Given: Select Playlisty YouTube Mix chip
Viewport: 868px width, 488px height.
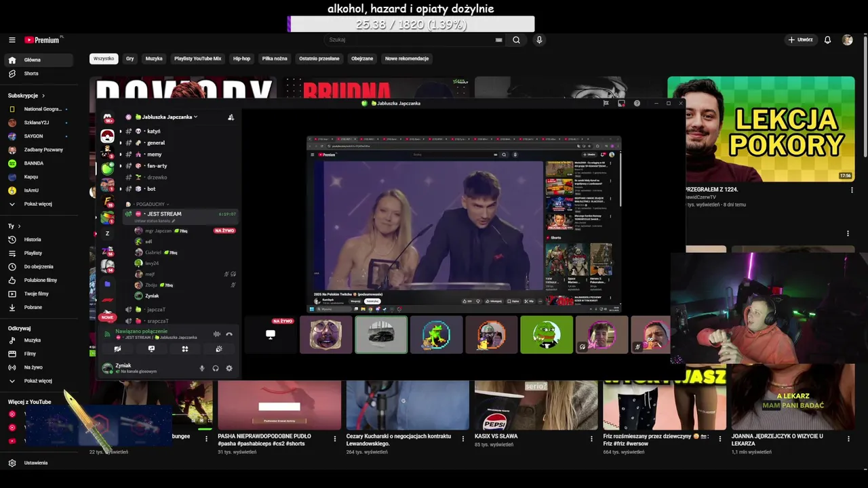Looking at the screenshot, I should pyautogui.click(x=197, y=59).
